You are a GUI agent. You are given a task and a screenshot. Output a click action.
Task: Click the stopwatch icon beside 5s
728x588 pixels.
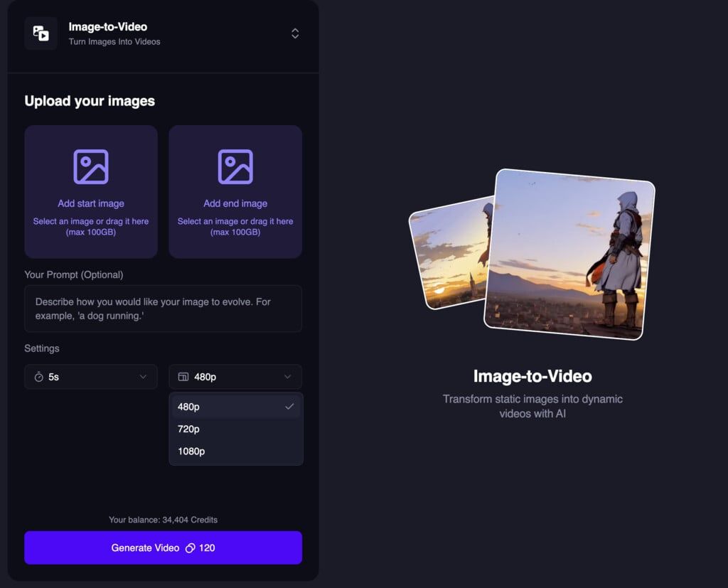(x=39, y=377)
